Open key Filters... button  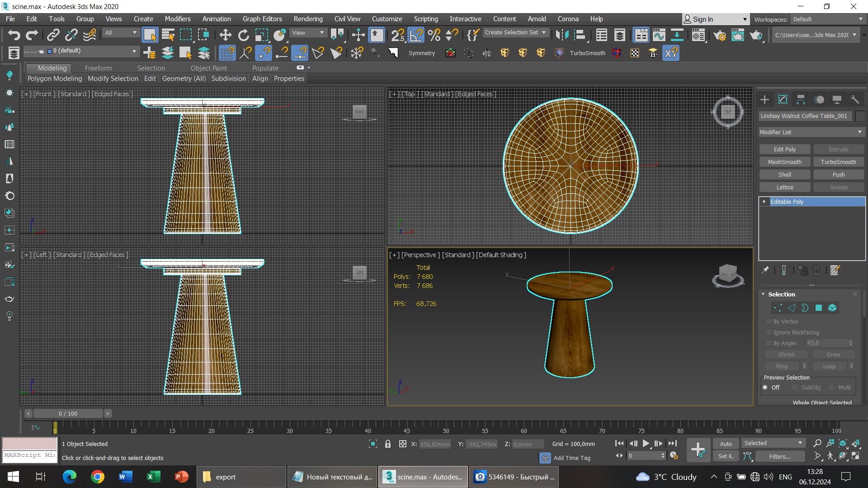pyautogui.click(x=779, y=456)
